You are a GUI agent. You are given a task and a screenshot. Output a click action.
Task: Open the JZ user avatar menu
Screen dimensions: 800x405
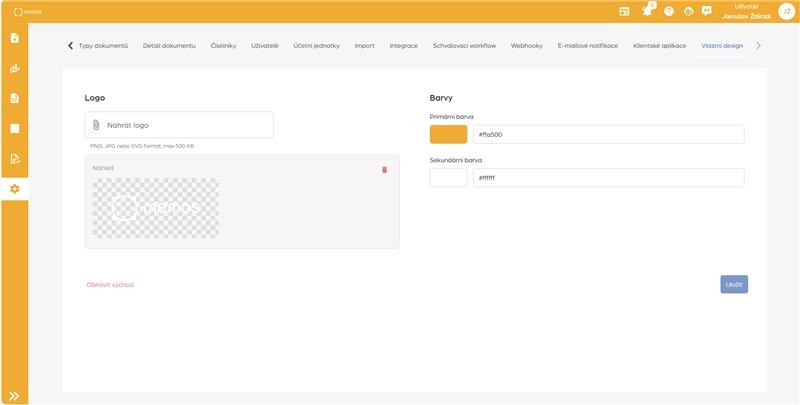786,11
